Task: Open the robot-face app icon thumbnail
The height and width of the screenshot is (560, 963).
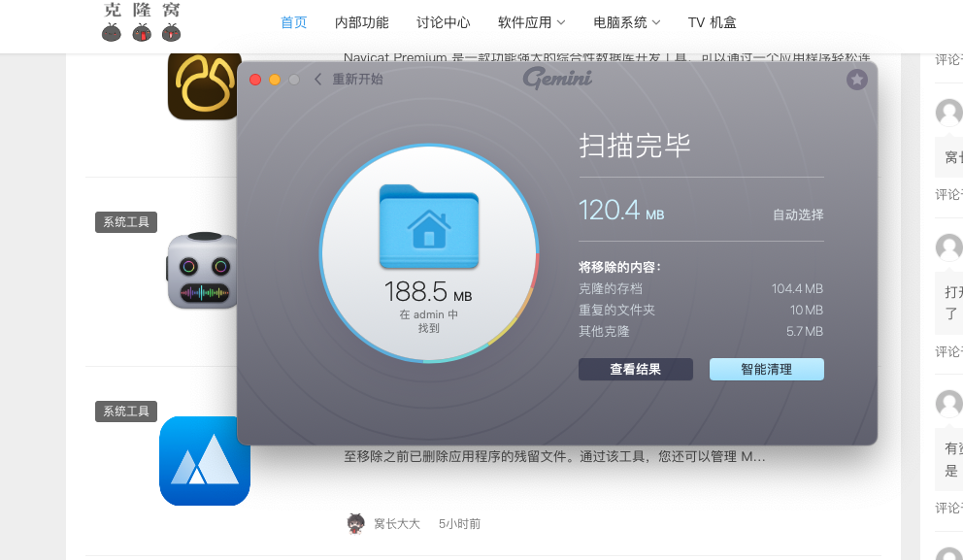Action: [203, 270]
